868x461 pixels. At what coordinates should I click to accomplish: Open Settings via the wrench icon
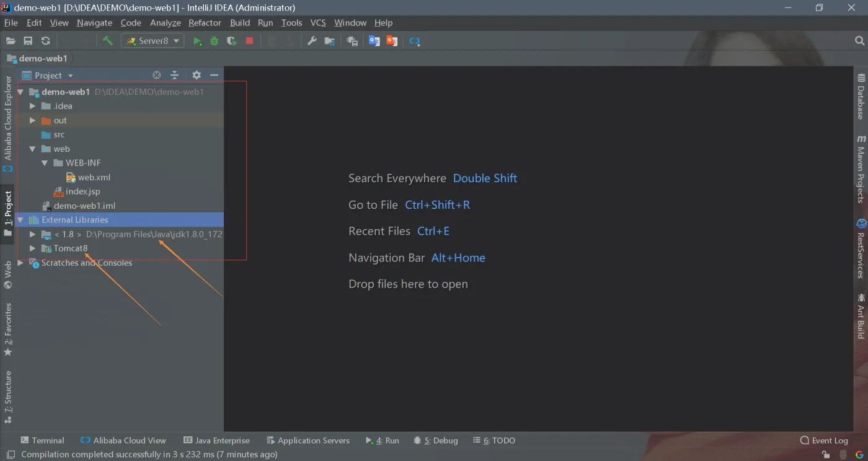pos(312,41)
